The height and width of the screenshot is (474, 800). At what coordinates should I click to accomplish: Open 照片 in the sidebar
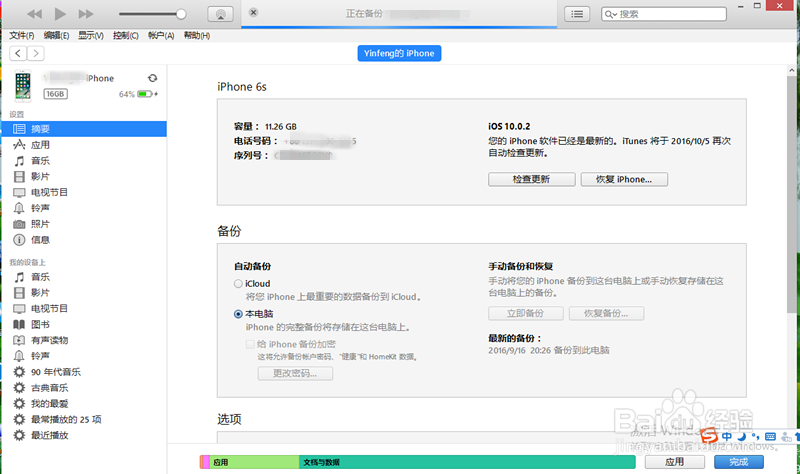(x=84, y=224)
